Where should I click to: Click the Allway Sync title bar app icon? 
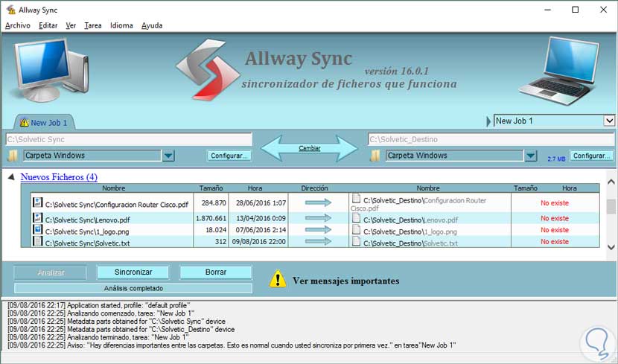coord(11,10)
